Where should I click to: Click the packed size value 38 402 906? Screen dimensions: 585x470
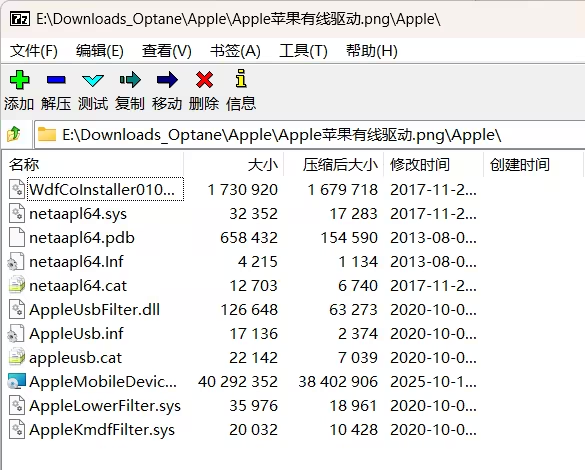338,382
